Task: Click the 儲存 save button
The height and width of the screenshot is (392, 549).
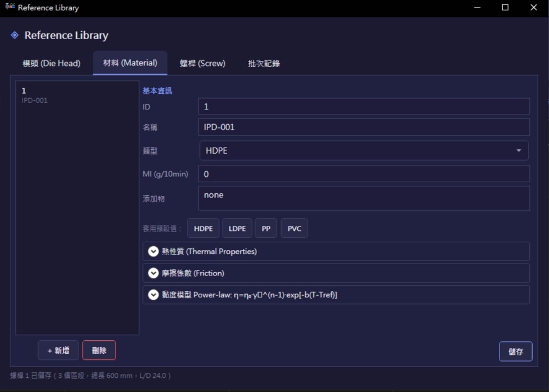Action: tap(515, 351)
